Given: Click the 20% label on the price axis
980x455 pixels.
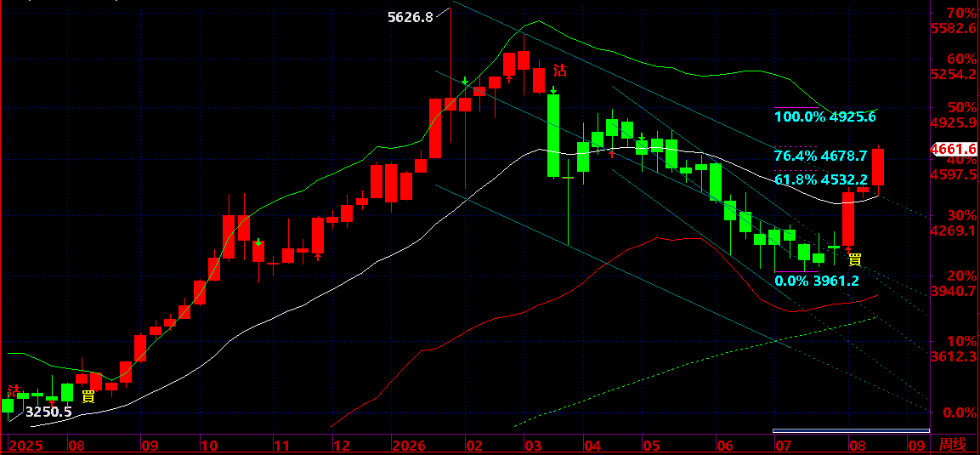Looking at the screenshot, I should tap(961, 276).
